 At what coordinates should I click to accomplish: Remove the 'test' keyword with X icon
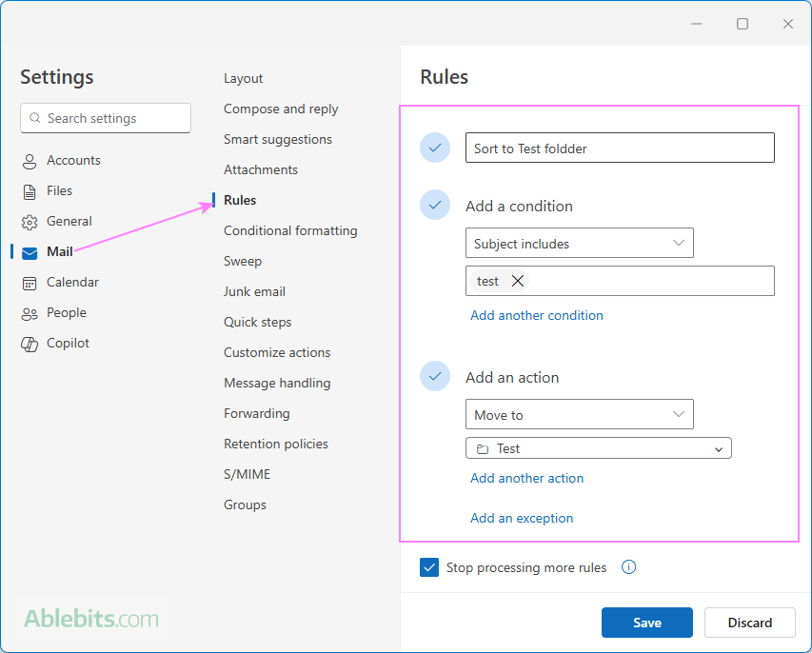tap(518, 281)
